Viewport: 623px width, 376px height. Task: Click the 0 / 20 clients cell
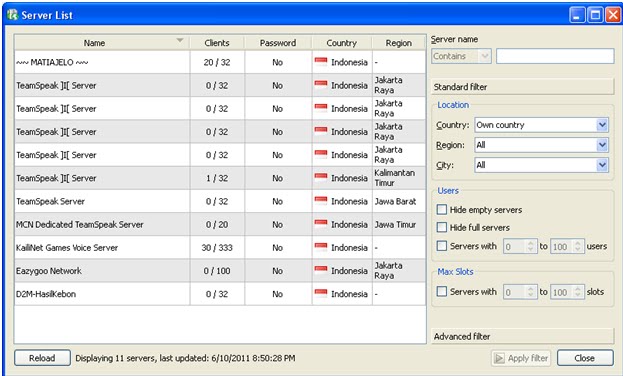[x=217, y=224]
